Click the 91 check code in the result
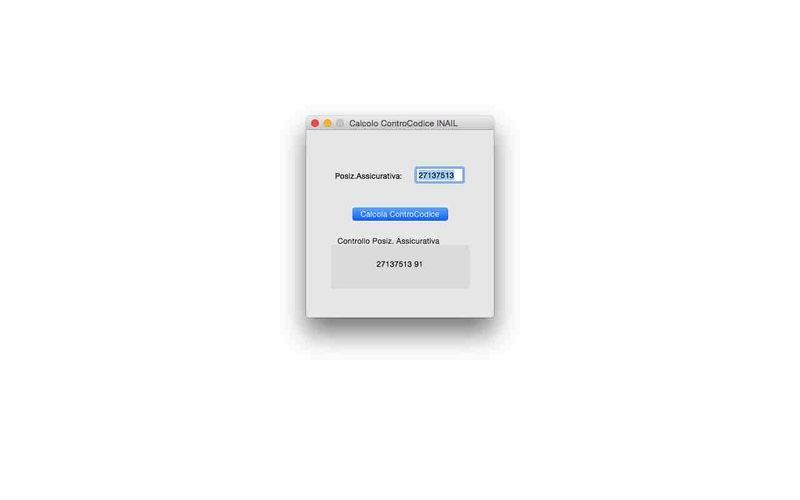This screenshot has height=500, width=800. tap(418, 264)
